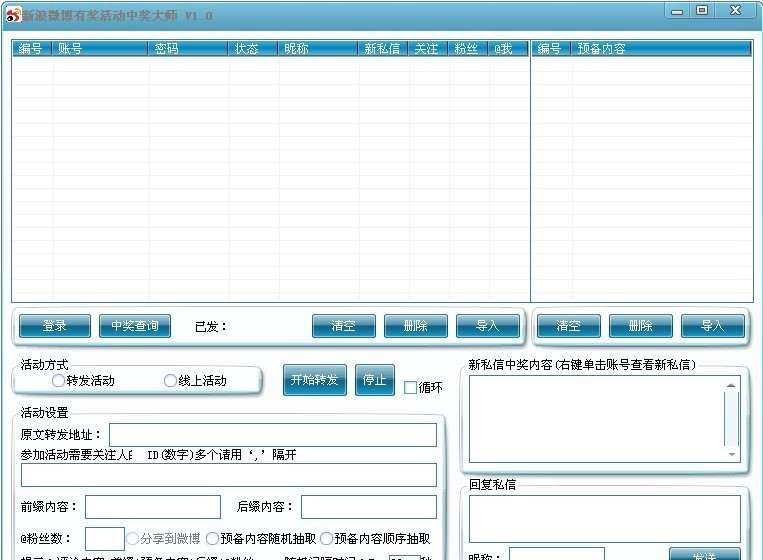
Task: Click the 关注 column header
Action: click(x=427, y=49)
